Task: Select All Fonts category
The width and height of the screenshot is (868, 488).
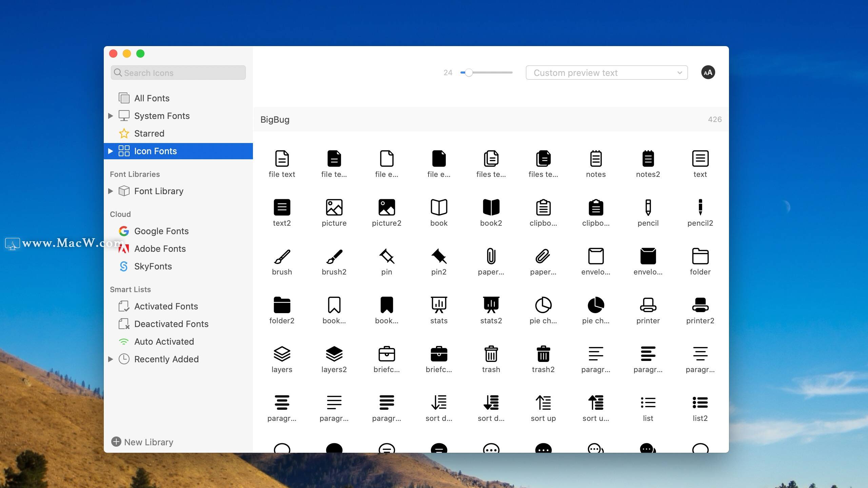Action: (x=152, y=98)
